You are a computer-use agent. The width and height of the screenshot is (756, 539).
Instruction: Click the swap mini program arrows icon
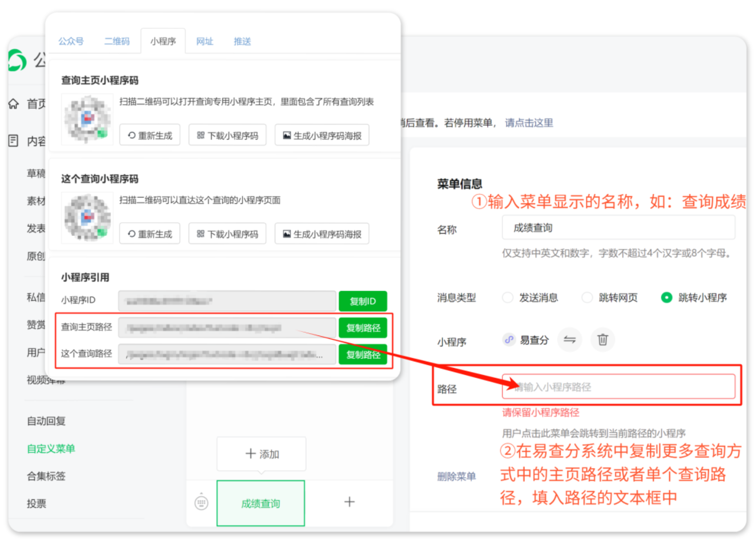570,339
